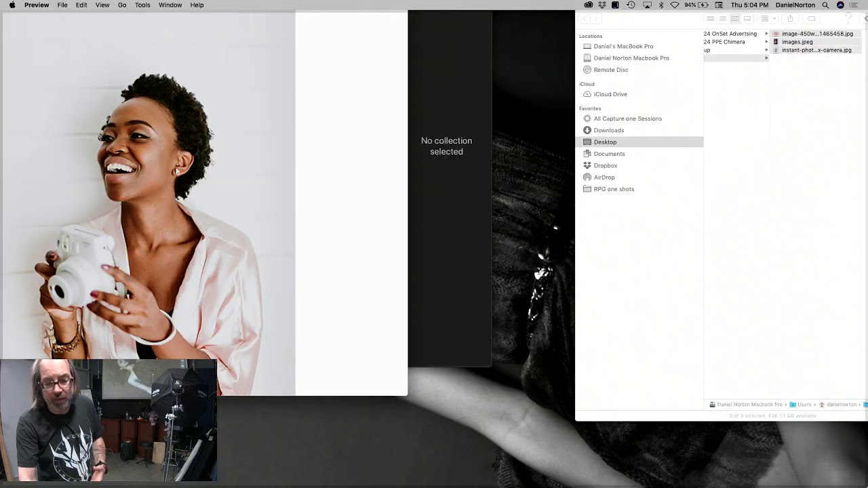Screen dimensions: 868x488
Task: Open the Window menu
Action: pyautogui.click(x=170, y=5)
